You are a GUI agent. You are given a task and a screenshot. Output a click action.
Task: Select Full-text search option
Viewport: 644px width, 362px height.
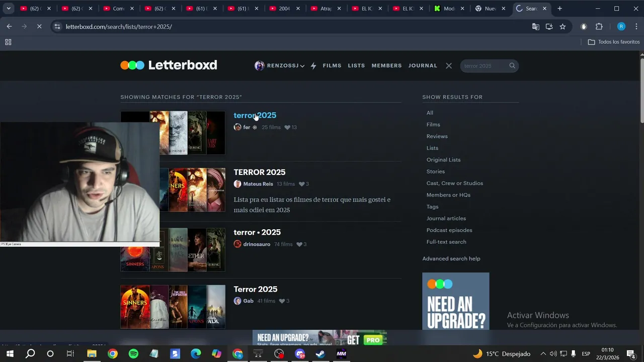[x=446, y=242]
